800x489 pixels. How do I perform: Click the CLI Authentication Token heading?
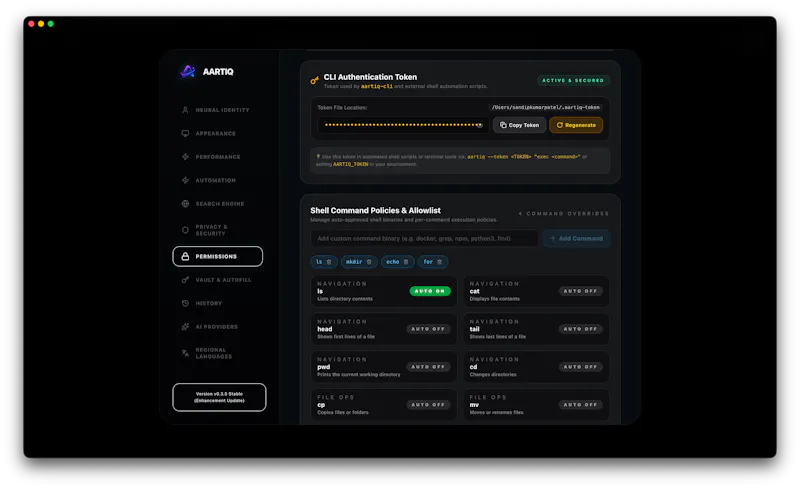point(370,77)
